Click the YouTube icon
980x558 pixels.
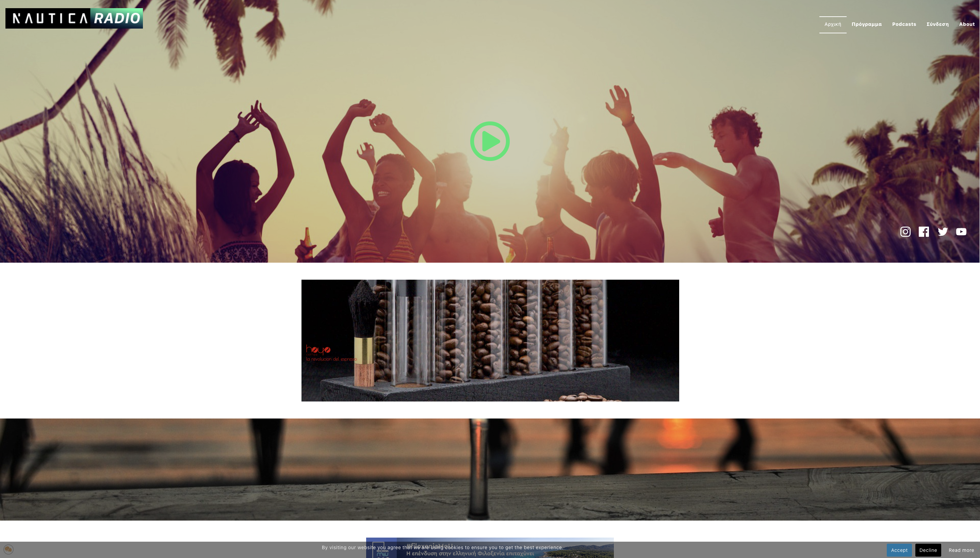coord(961,232)
